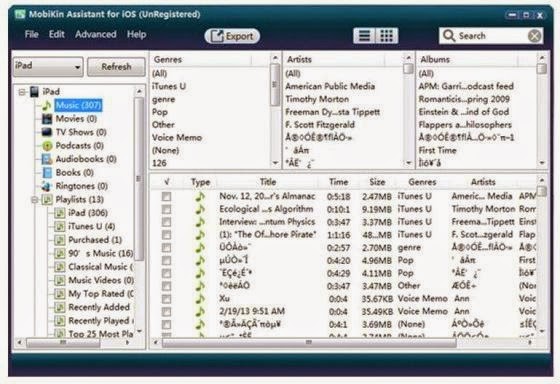
Task: Check the Interview: Physics row checkbox
Action: click(166, 222)
